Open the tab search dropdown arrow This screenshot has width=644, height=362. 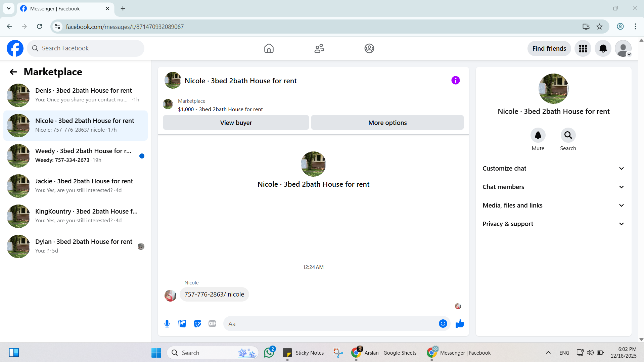tap(9, 9)
